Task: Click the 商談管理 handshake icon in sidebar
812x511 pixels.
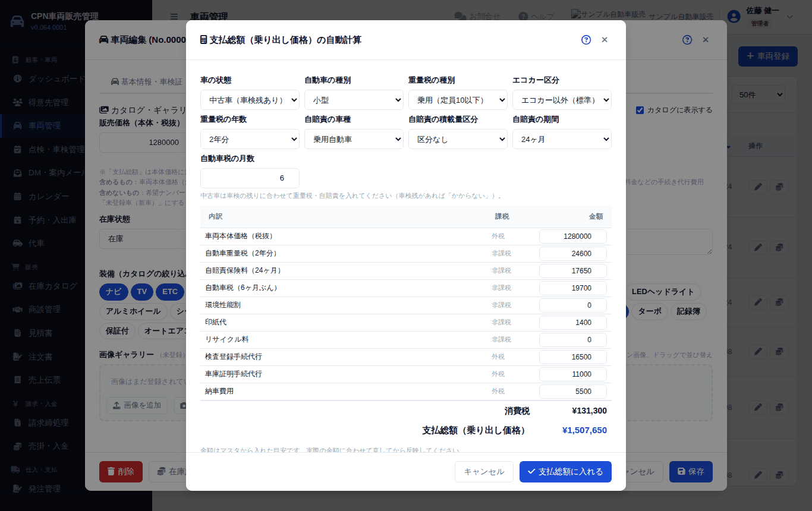Action: (17, 310)
